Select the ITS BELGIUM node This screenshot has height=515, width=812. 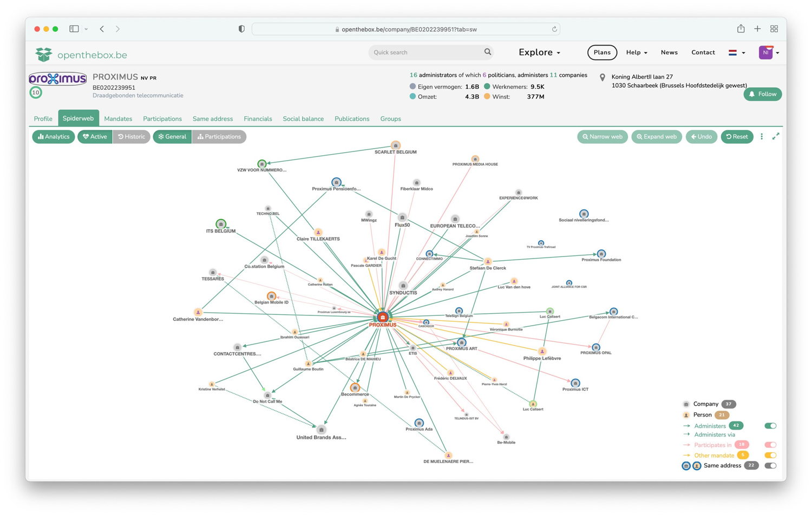221,224
